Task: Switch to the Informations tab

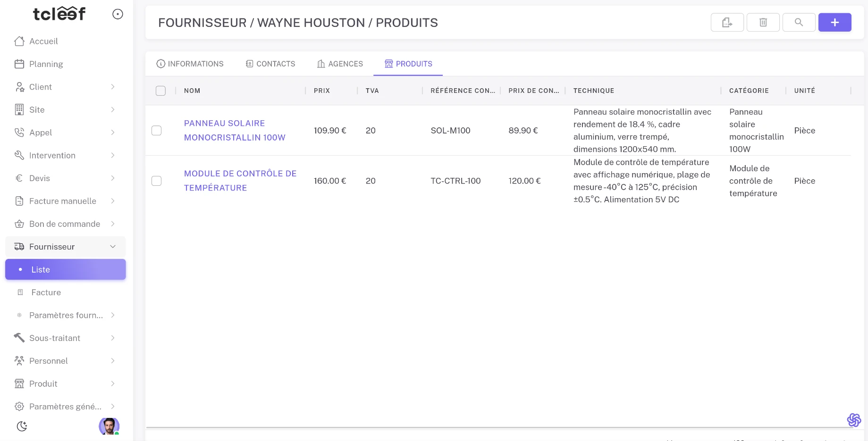Action: (190, 64)
